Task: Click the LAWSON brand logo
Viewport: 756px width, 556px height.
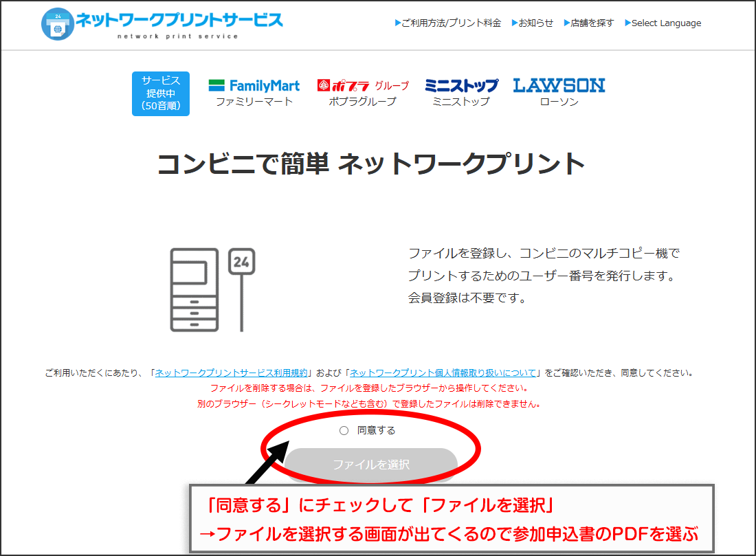Action: coord(559,85)
